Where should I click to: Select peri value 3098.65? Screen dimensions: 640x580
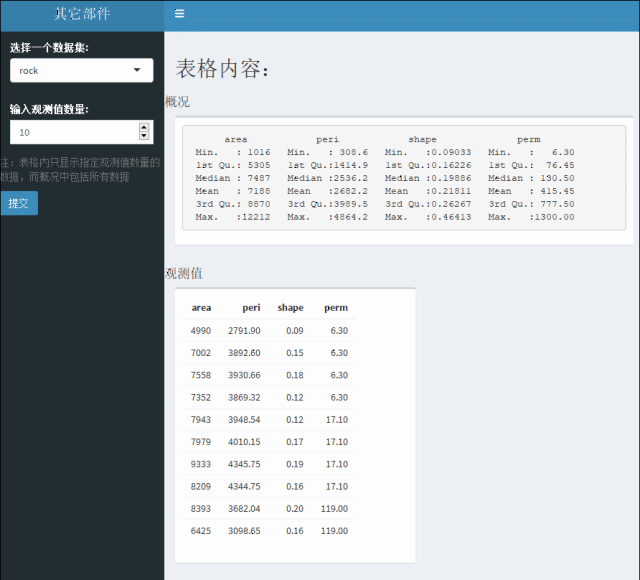click(x=244, y=531)
